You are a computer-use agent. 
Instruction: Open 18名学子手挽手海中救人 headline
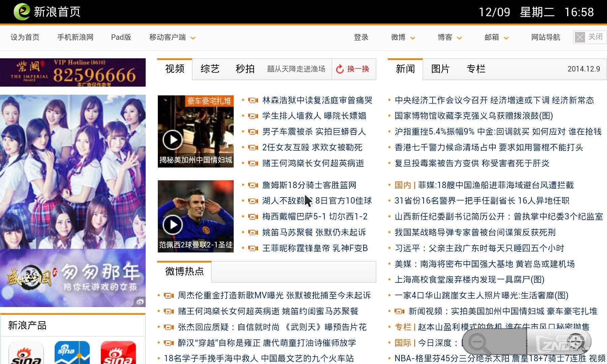pos(259,359)
